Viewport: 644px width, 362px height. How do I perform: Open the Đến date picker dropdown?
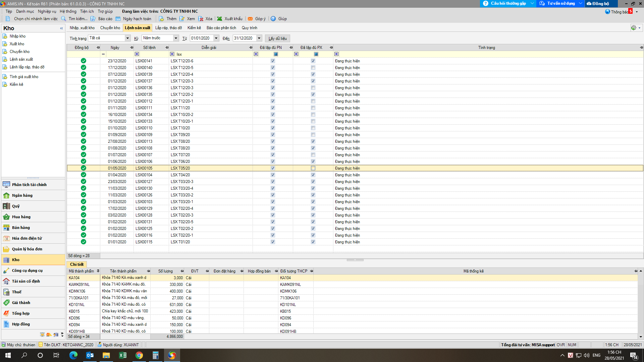pyautogui.click(x=259, y=38)
